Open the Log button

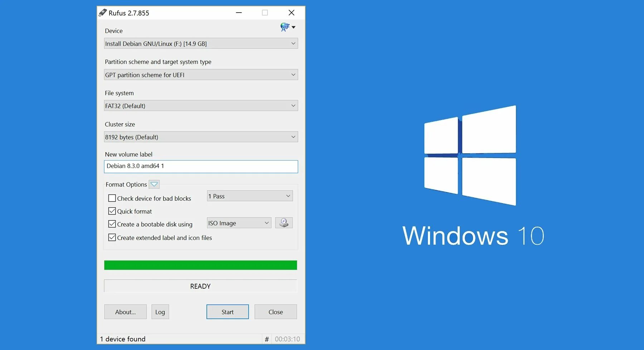(x=160, y=312)
